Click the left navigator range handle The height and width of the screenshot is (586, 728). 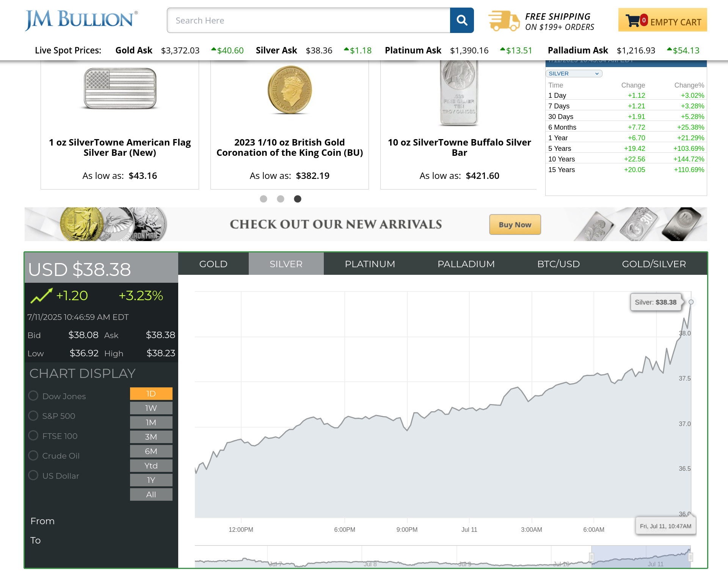point(591,557)
